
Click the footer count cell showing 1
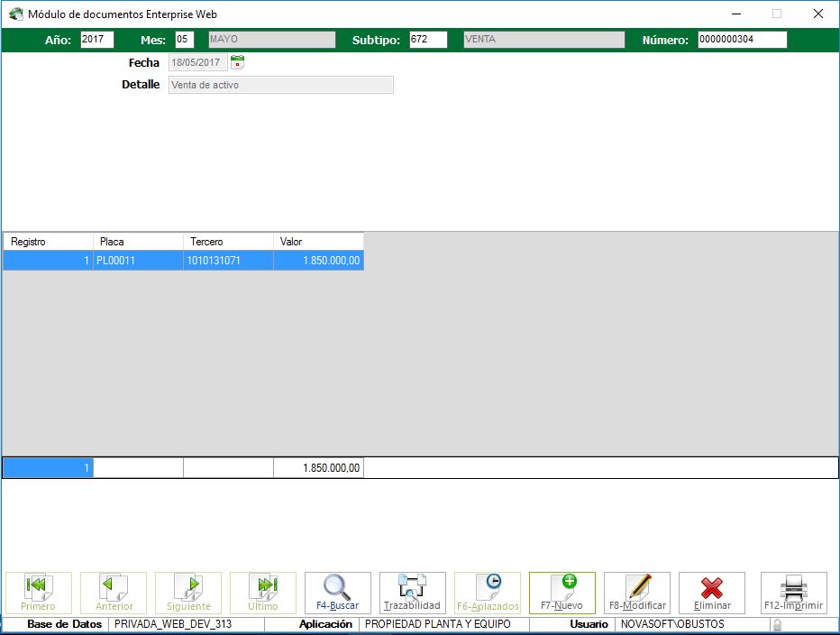point(48,467)
